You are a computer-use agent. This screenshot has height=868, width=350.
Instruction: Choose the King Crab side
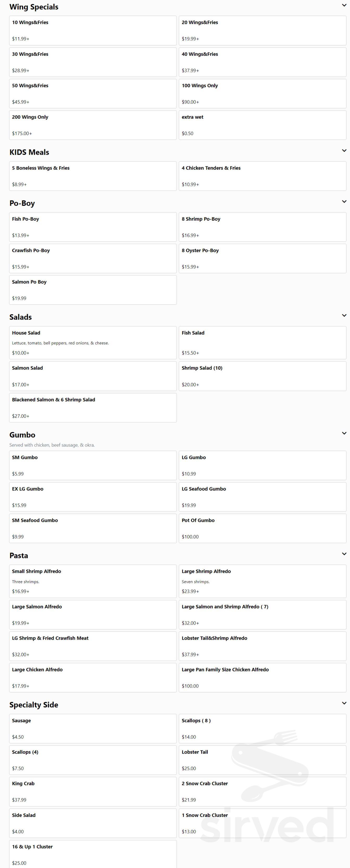click(x=93, y=792)
